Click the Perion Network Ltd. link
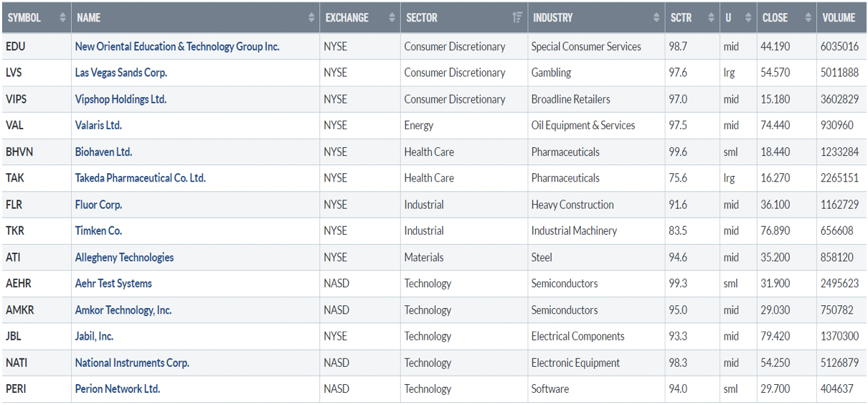 (117, 389)
